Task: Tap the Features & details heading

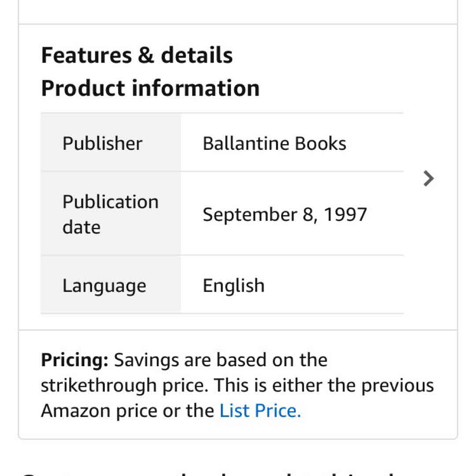Action: pyautogui.click(x=137, y=56)
